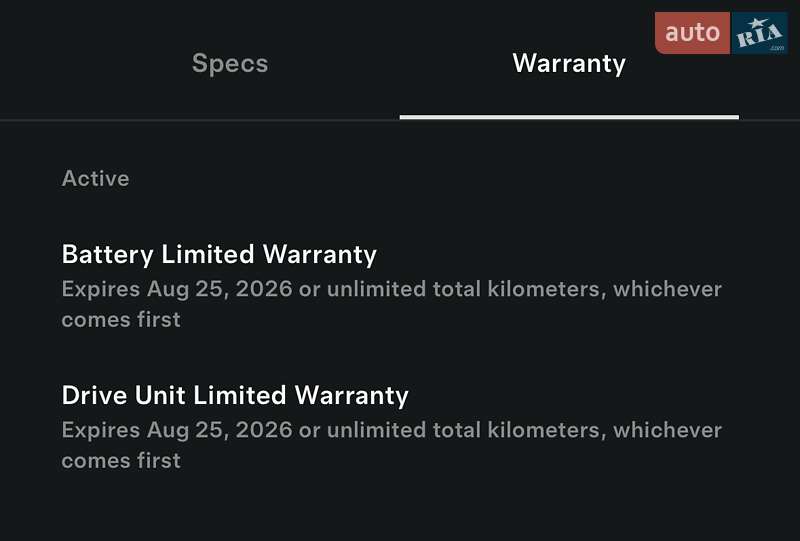This screenshot has height=541, width=800.
Task: Open the Battery Limited Warranty heading
Action: coord(219,254)
